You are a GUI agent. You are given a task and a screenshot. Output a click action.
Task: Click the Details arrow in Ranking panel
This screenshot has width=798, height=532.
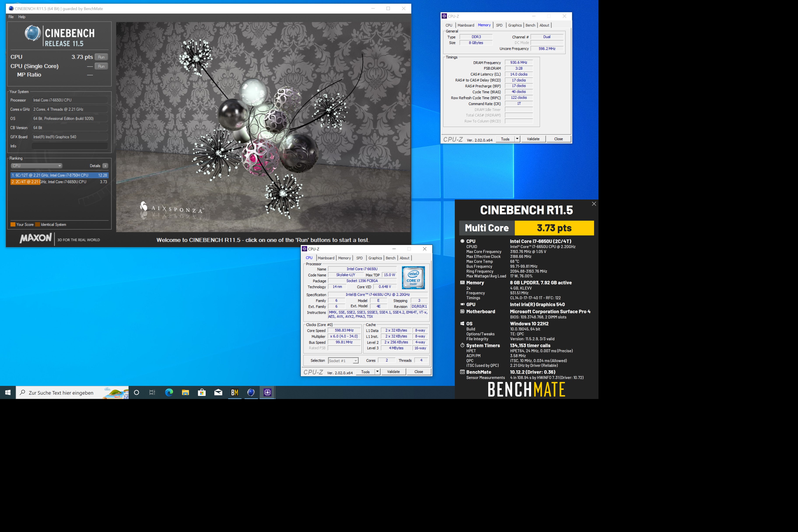point(105,166)
